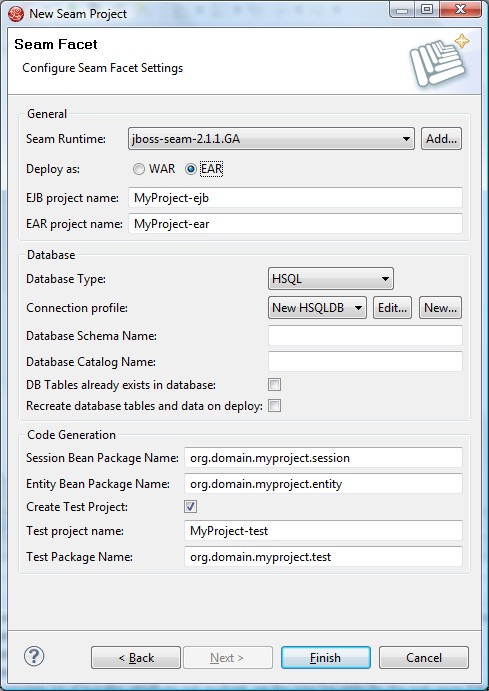Go to the previous page with Back
The width and height of the screenshot is (489, 691).
click(x=136, y=658)
